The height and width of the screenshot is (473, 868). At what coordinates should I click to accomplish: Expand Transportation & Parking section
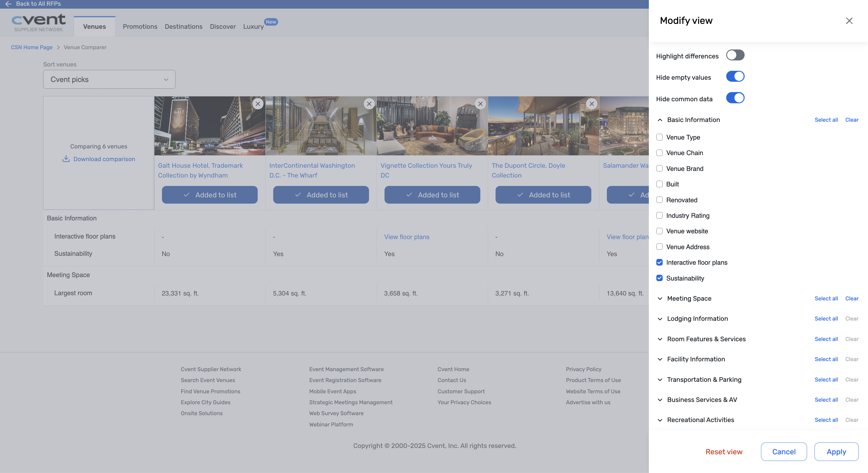pyautogui.click(x=660, y=379)
